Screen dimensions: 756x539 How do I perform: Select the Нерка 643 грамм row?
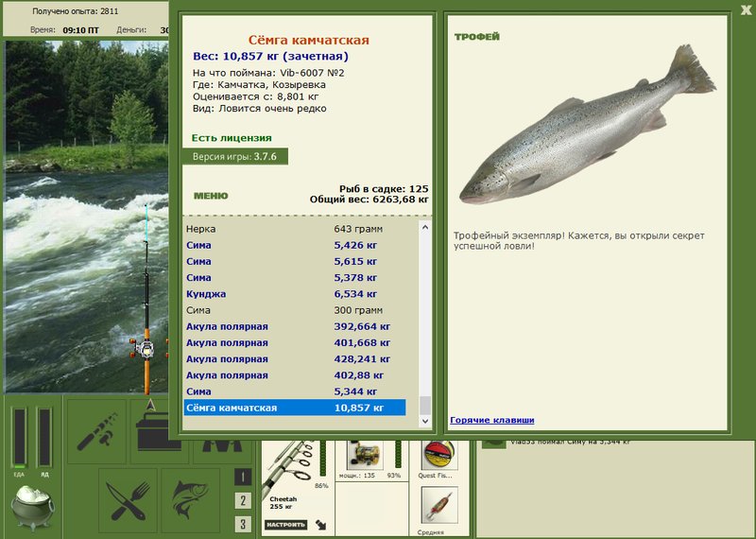tap(295, 229)
